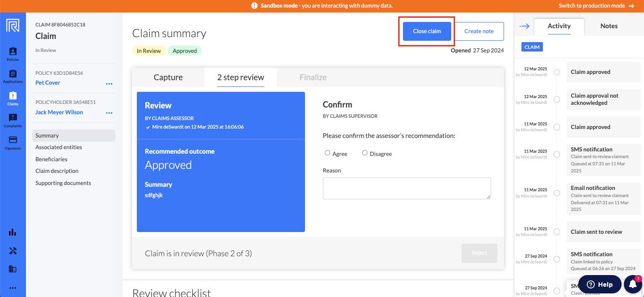Image resolution: width=644 pixels, height=297 pixels.
Task: Open the Email notification activity entry
Action: (x=604, y=198)
